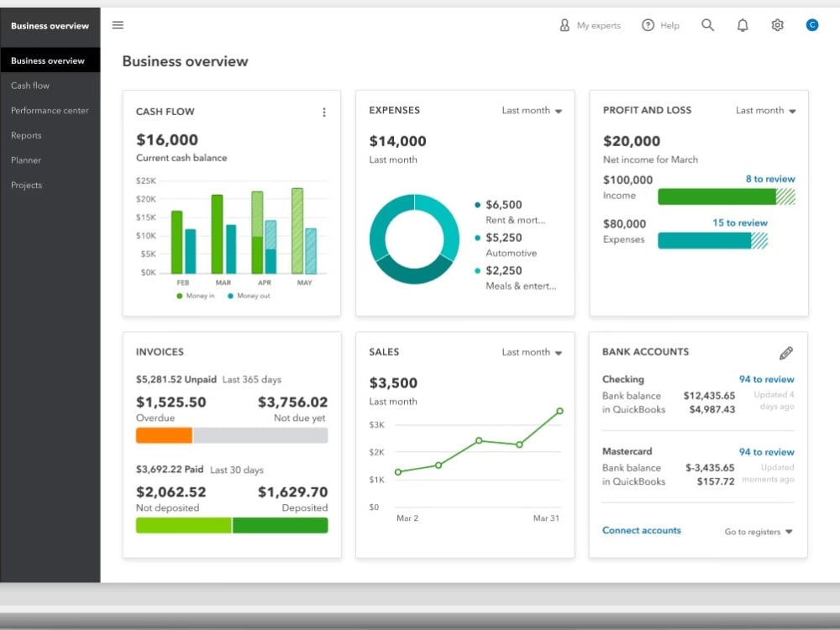Select Business overview in sidebar
840x630 pixels.
(x=50, y=60)
